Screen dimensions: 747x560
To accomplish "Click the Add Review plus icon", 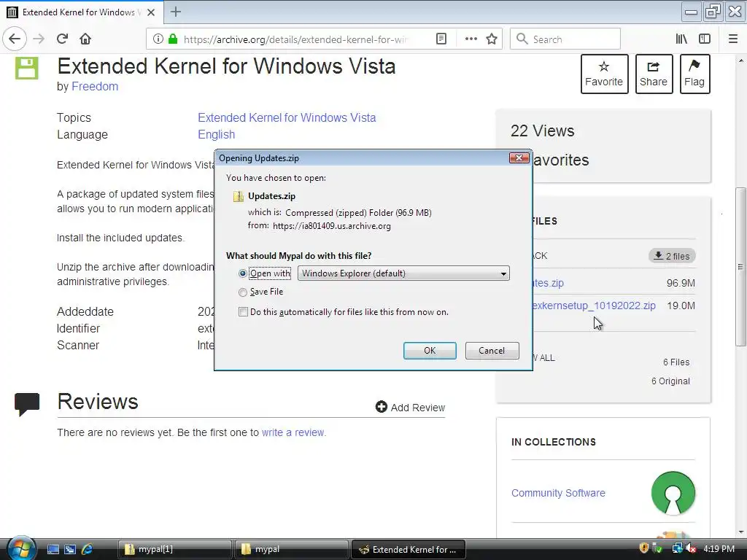I will 381,407.
